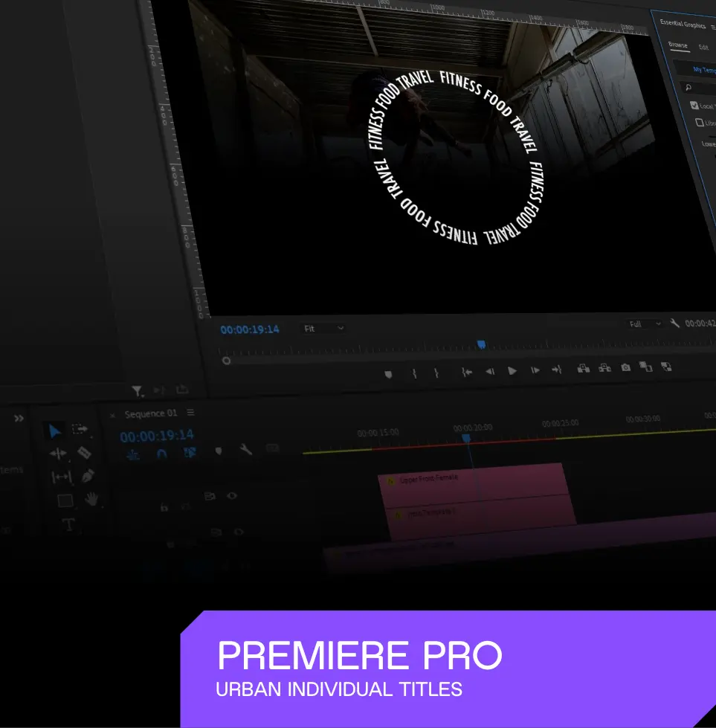Screen dimensions: 716x728
Task: Click the Comparison View button
Action: pyautogui.click(x=646, y=367)
